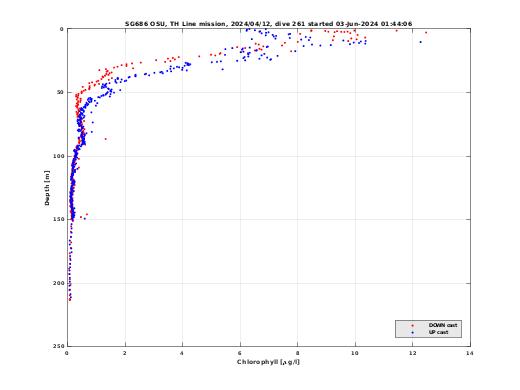Click the x-axis tick label 8

tap(298, 353)
